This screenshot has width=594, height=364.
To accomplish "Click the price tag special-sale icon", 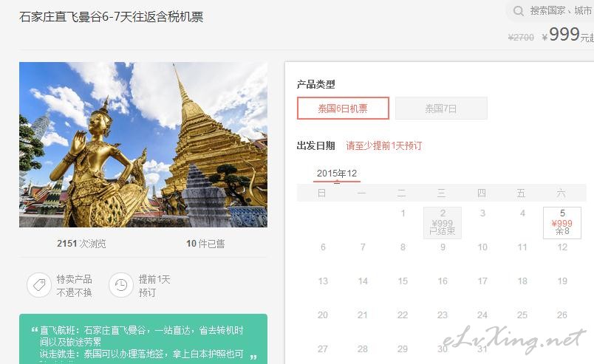I will tap(39, 285).
